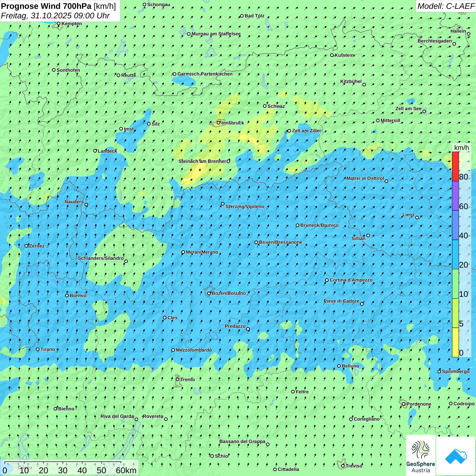Click the Kitzbühel label
Screen dimensions: 476x476
[x=351, y=82]
